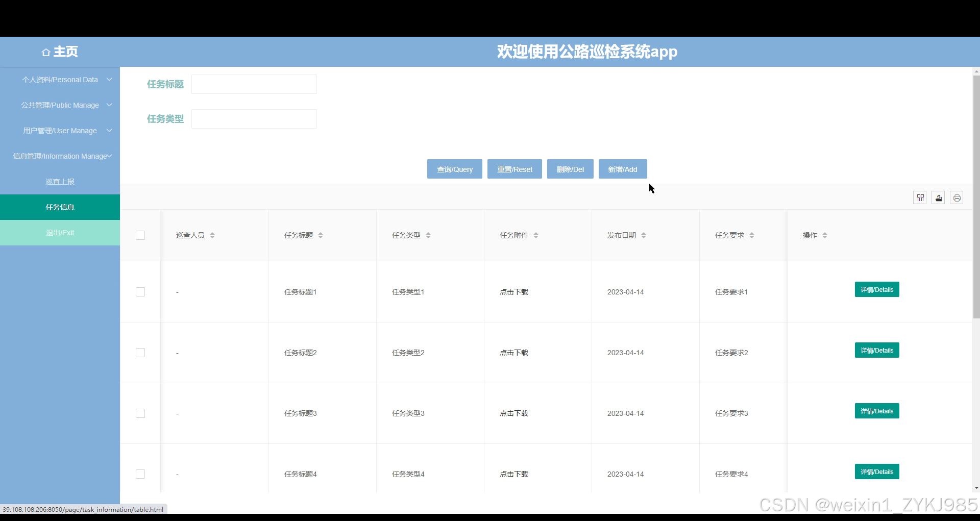Download attachment 点击下载 for 任务标题2
The image size is (980, 521).
pyautogui.click(x=514, y=353)
